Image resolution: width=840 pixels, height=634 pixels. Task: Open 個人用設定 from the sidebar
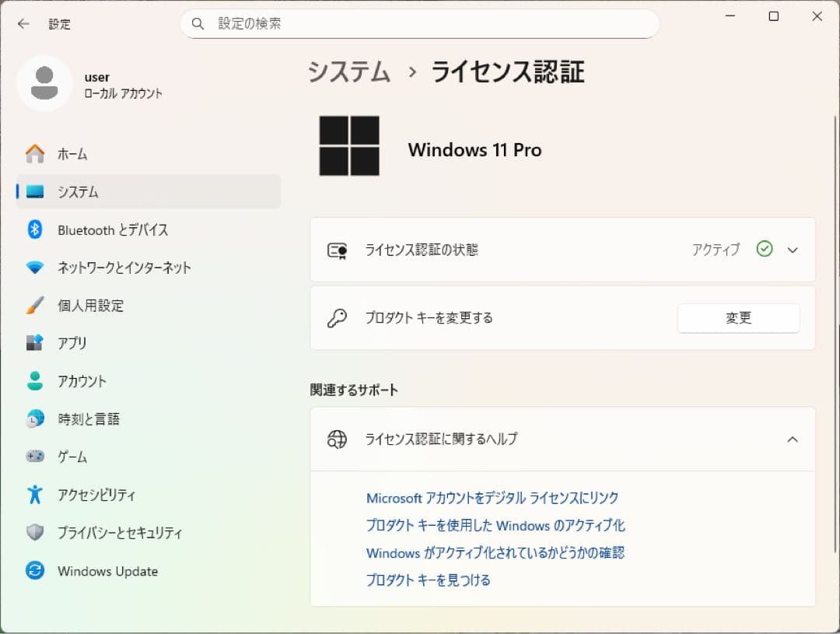pyautogui.click(x=37, y=305)
